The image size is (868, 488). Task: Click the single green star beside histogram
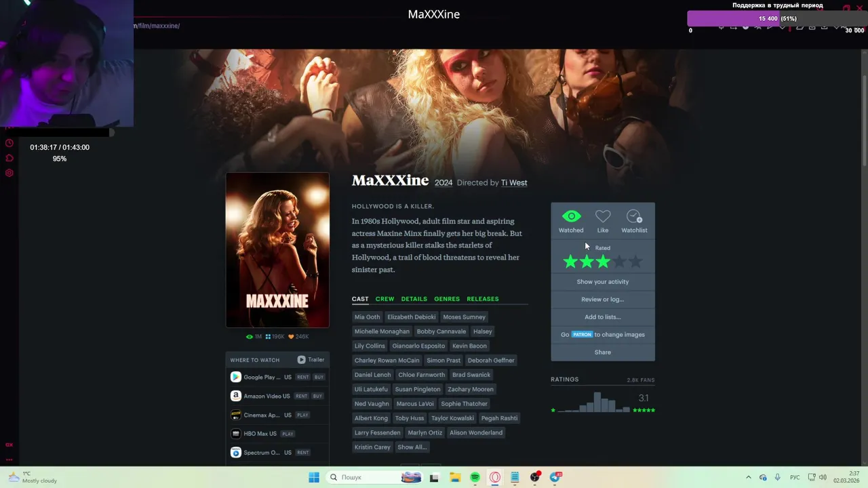pyautogui.click(x=553, y=410)
